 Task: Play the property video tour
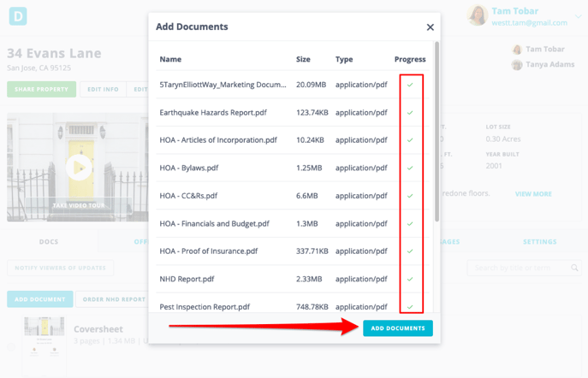click(79, 168)
